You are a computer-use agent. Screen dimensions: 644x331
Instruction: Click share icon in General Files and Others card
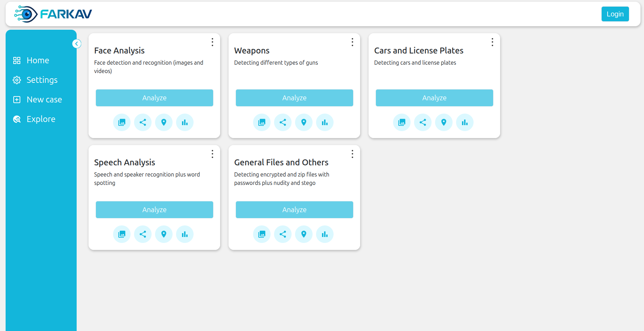point(283,234)
